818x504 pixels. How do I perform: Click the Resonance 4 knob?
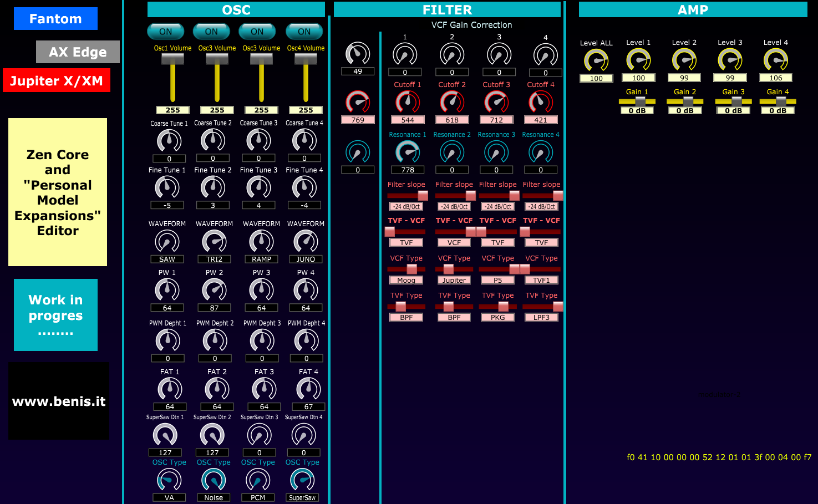(541, 152)
